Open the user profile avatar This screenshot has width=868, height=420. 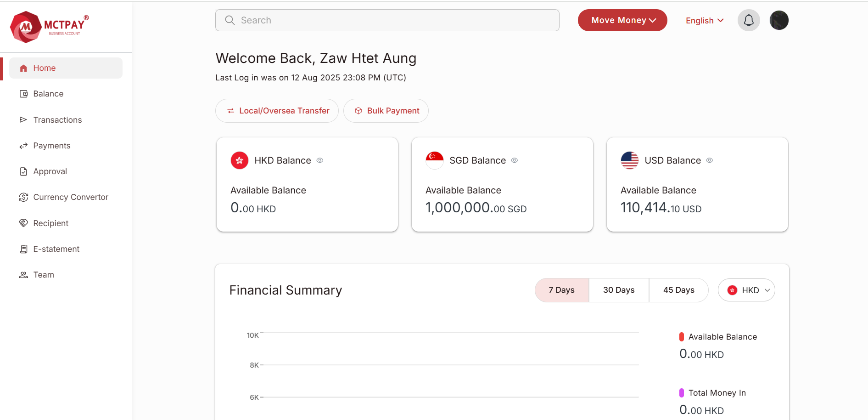coord(778,20)
